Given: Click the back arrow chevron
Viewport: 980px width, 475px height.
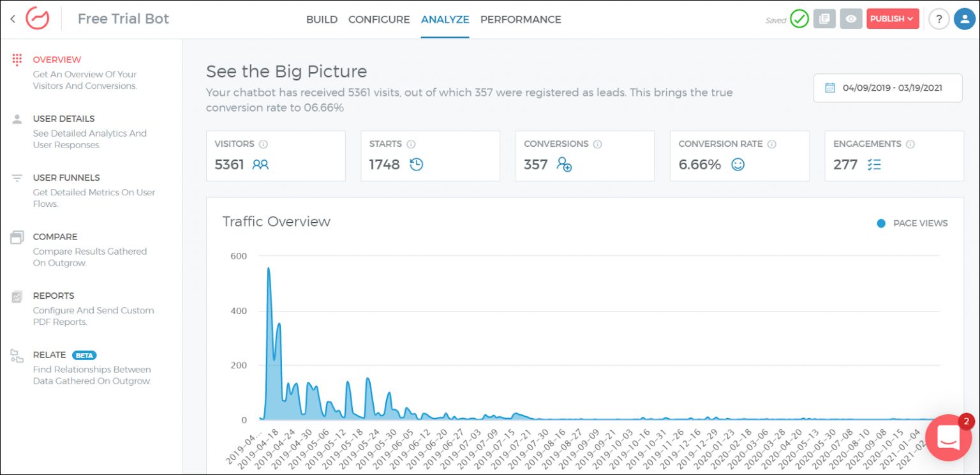Looking at the screenshot, I should 12,19.
